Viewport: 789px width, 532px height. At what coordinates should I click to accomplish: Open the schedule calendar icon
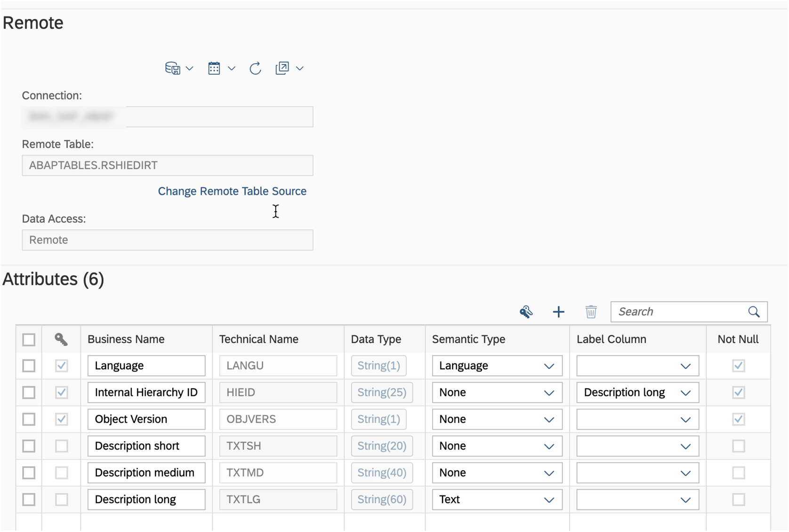click(214, 68)
